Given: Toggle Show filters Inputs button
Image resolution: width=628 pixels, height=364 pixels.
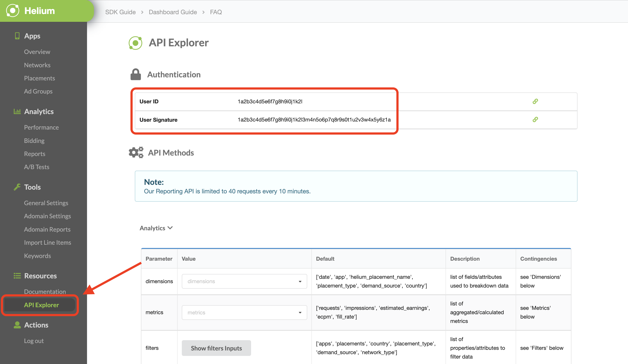Looking at the screenshot, I should [216, 348].
